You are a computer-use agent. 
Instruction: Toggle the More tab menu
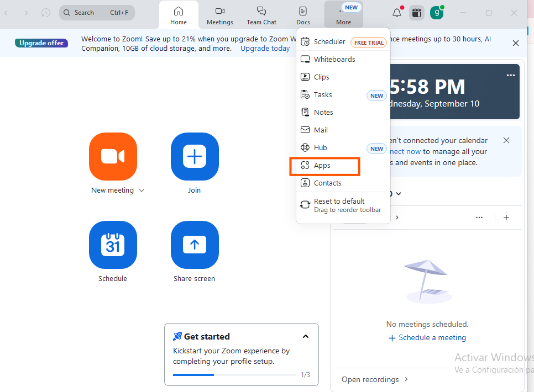[344, 15]
